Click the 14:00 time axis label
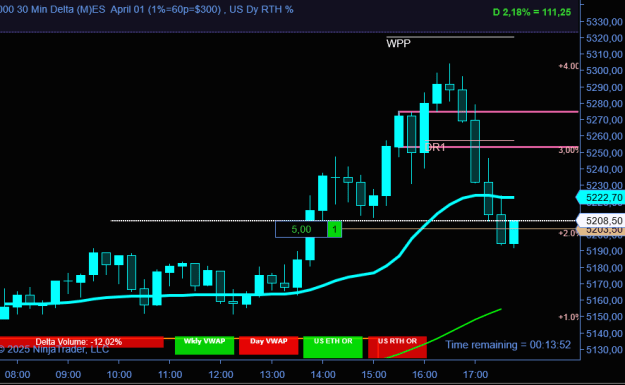The height and width of the screenshot is (385, 625). coord(323,375)
